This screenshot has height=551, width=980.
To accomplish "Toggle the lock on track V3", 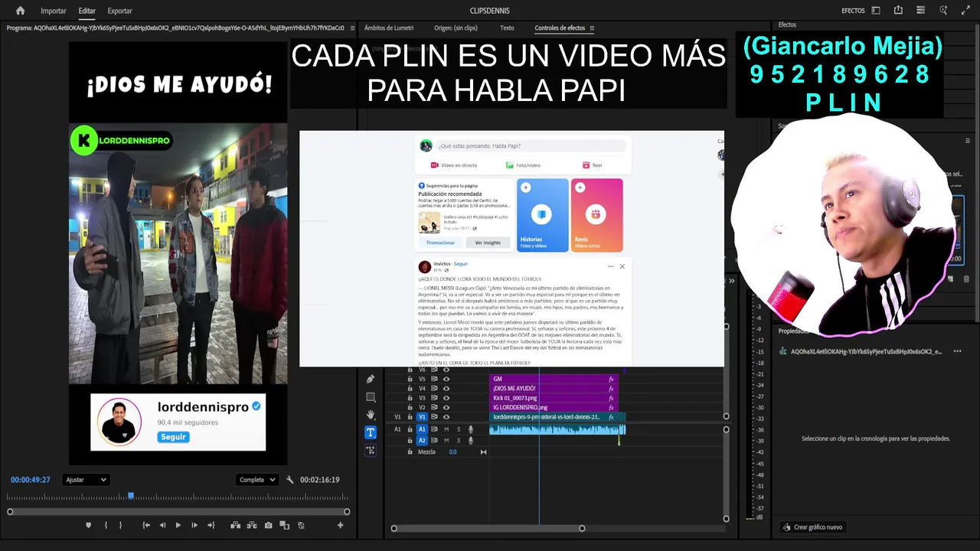I will click(410, 398).
